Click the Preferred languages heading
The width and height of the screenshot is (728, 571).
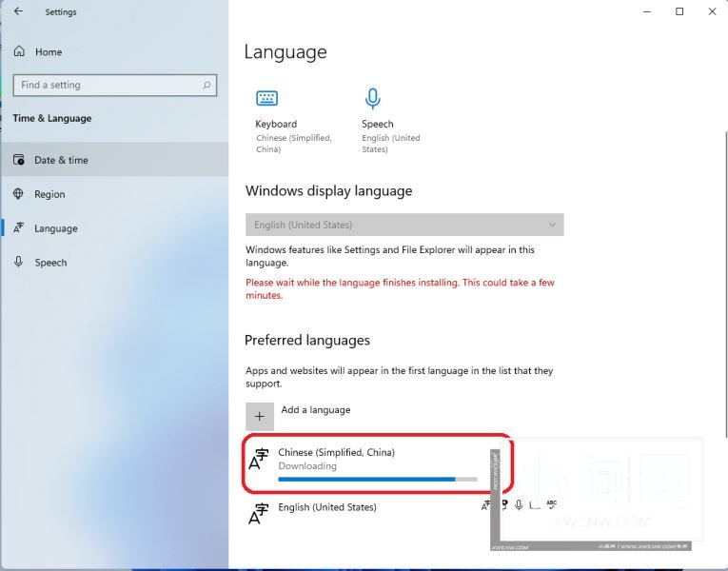307,341
